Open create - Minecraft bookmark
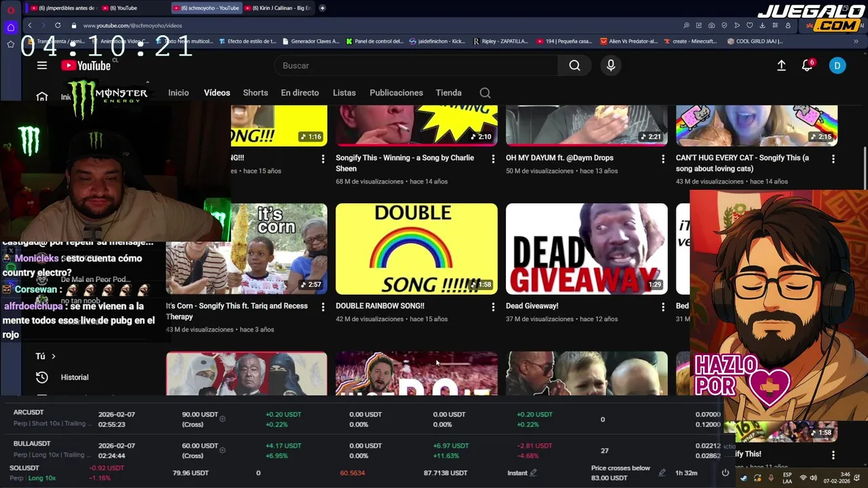Image resolution: width=868 pixels, height=488 pixels. (x=690, y=41)
